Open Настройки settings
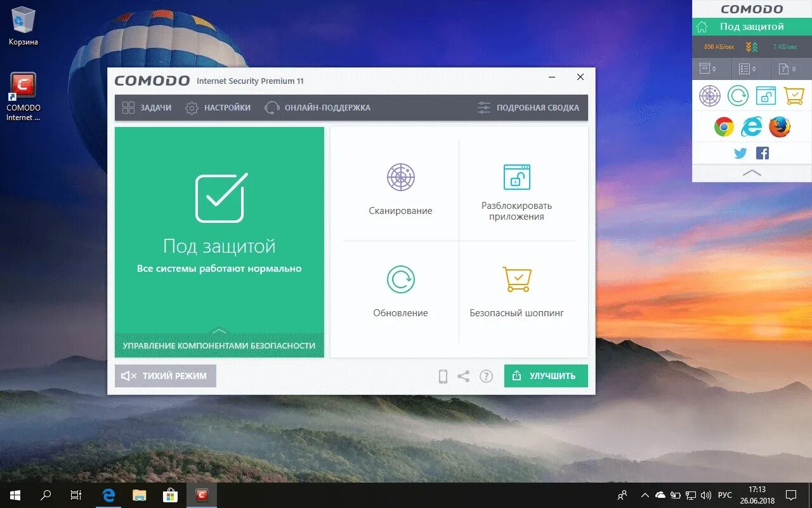812x508 pixels. [x=218, y=108]
